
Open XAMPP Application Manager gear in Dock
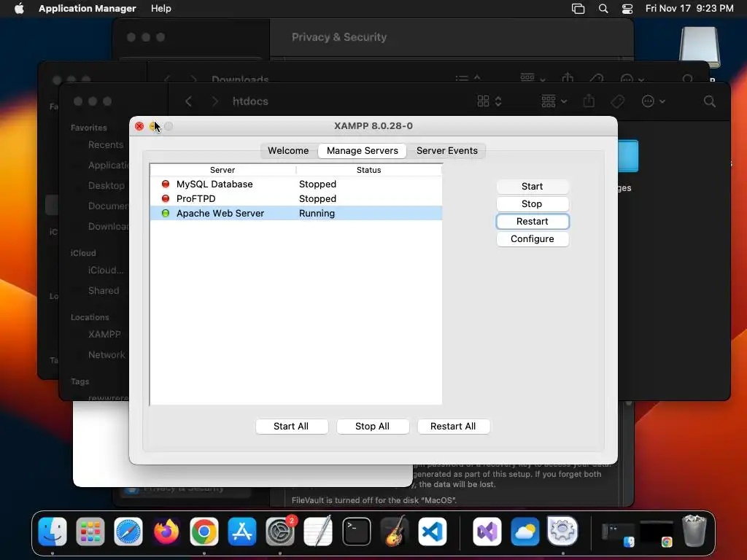(x=562, y=532)
